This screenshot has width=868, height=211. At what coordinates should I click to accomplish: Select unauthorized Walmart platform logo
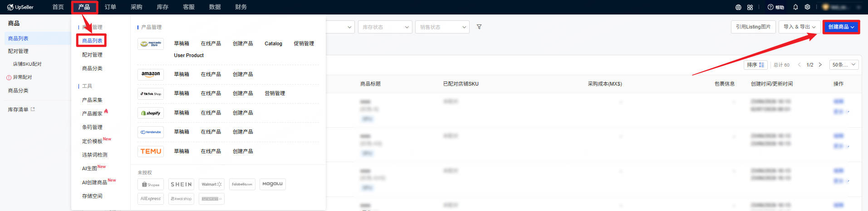tap(211, 184)
